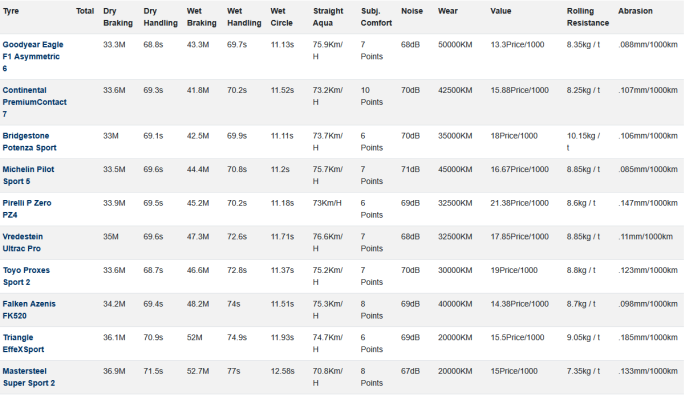The height and width of the screenshot is (400, 693).
Task: Open the Bridgestone Potenza Sport tyre link
Action: (29, 142)
